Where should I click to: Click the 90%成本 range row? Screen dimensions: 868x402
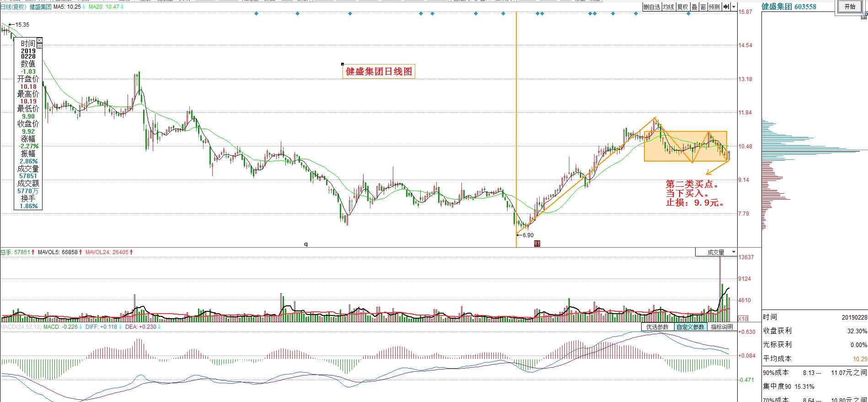[815, 373]
